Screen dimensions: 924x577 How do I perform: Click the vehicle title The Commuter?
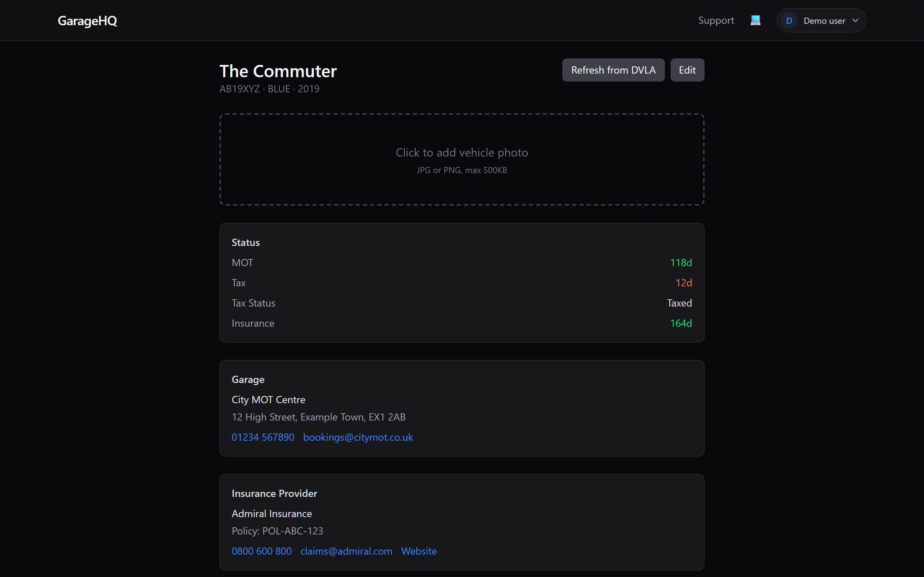[x=278, y=71]
